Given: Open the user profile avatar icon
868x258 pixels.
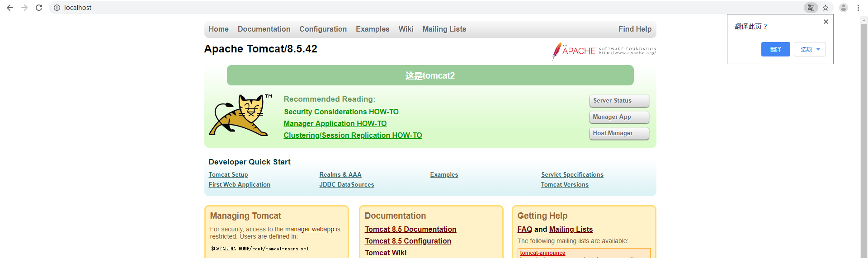Looking at the screenshot, I should coord(844,8).
